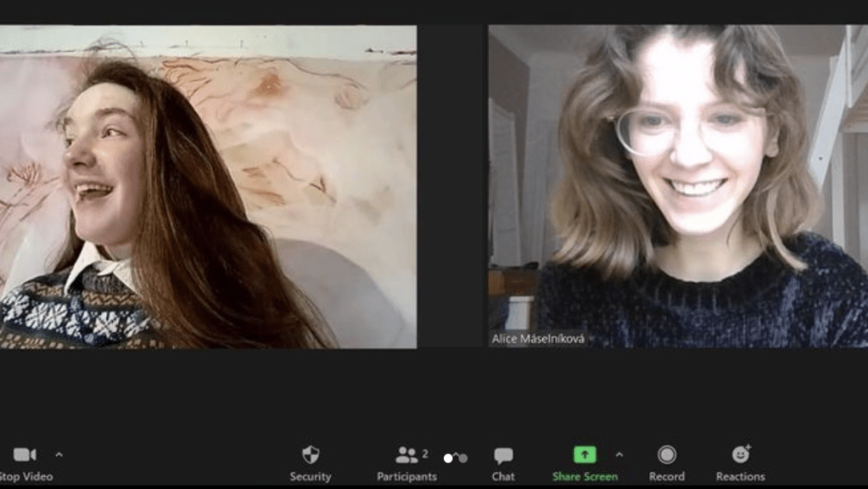
Task: Click the green 'Share Screen' text label
Action: [585, 476]
